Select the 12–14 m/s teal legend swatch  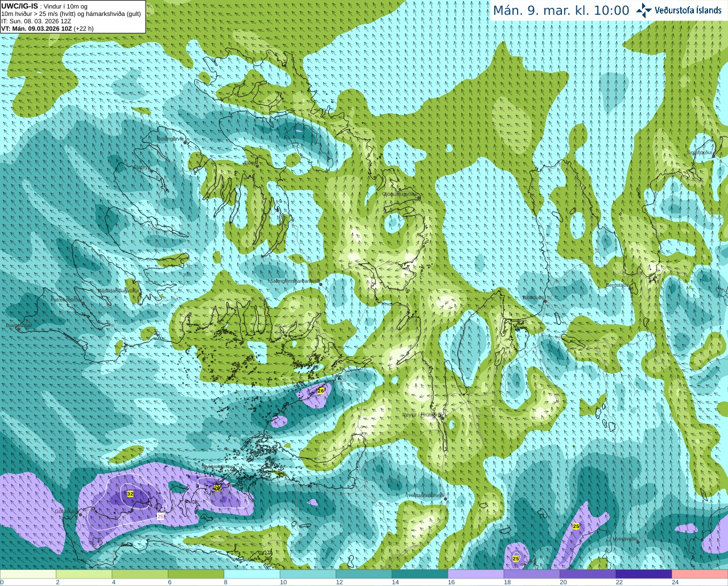tap(364, 574)
